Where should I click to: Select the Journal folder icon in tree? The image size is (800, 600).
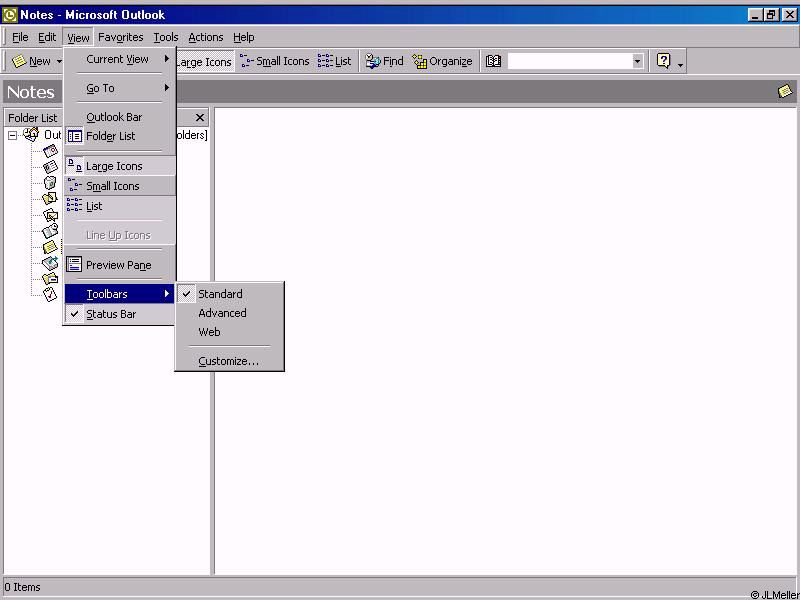pyautogui.click(x=50, y=231)
